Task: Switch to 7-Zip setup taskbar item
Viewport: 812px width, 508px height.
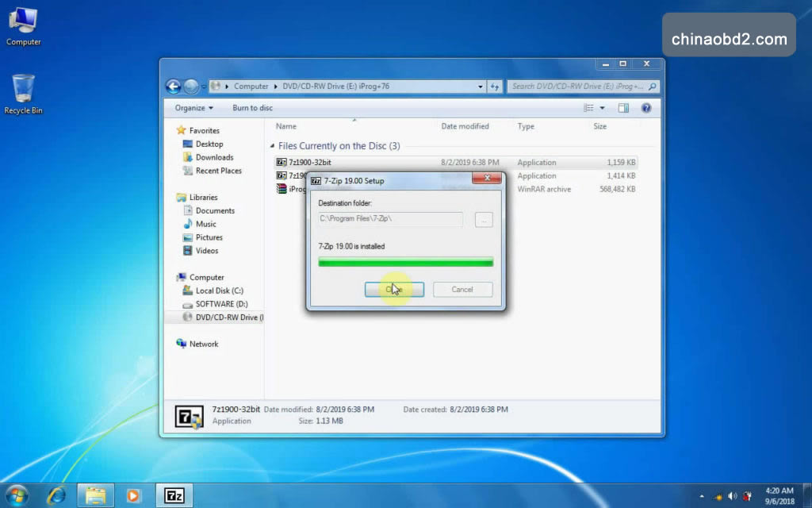Action: 174,496
